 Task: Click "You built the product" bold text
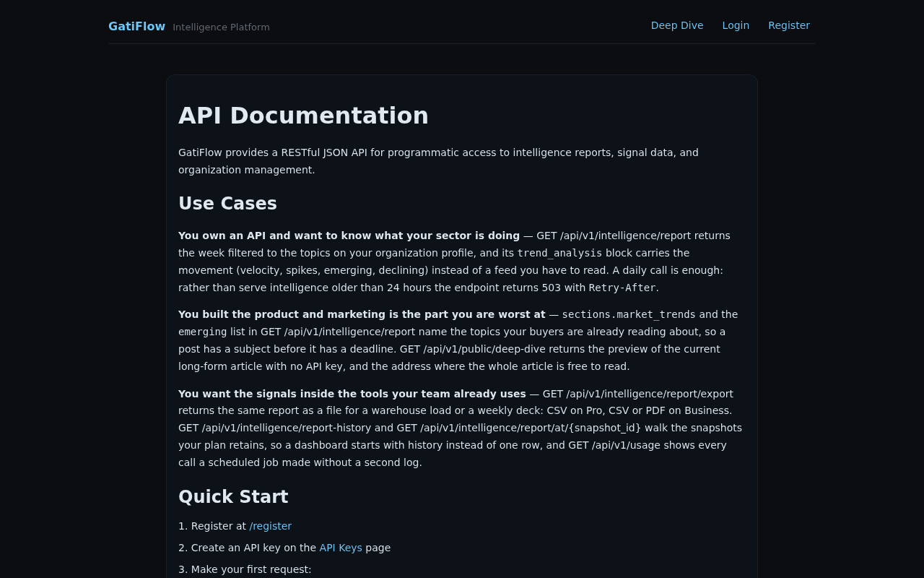[x=362, y=314]
